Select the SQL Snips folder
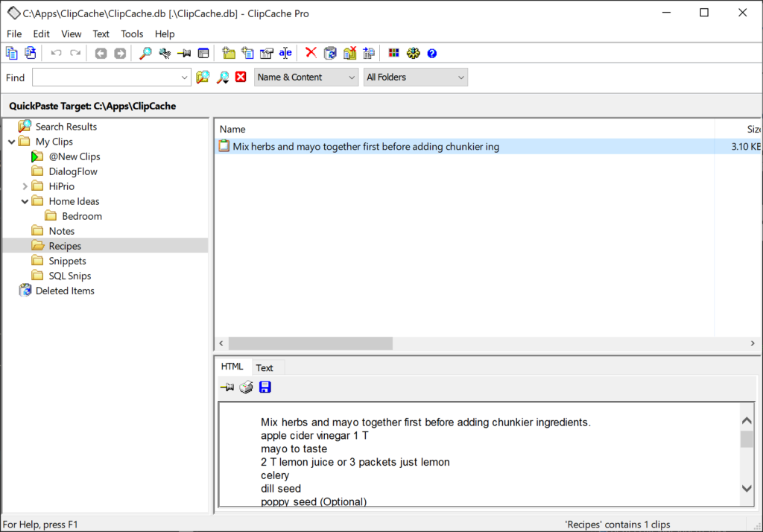763x532 pixels. tap(69, 276)
